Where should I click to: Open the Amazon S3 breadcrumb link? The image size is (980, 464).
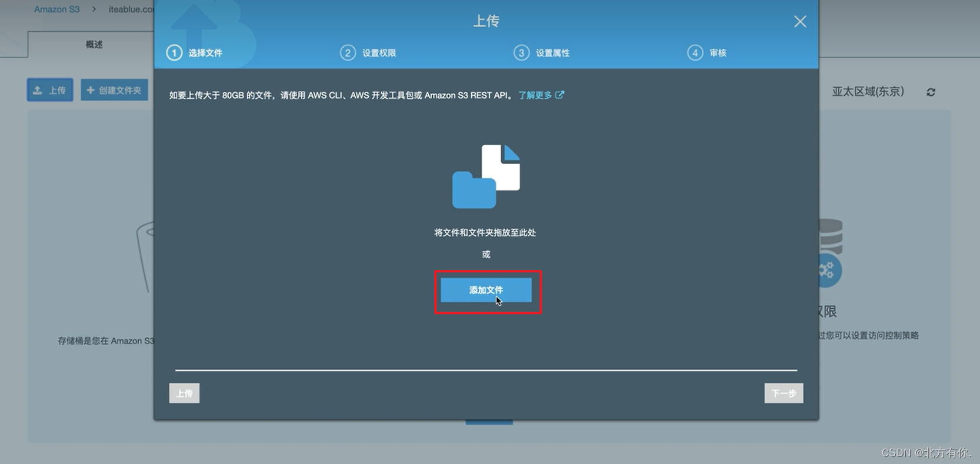56,9
